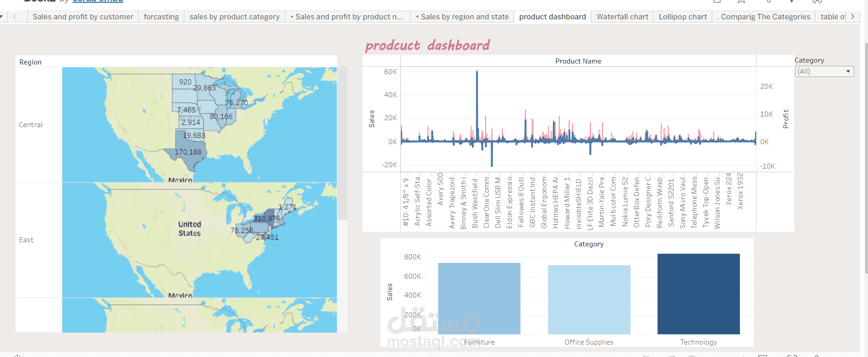Click the 80,166 Illinois label on map
Screen dimensions: 868x357
click(x=221, y=117)
